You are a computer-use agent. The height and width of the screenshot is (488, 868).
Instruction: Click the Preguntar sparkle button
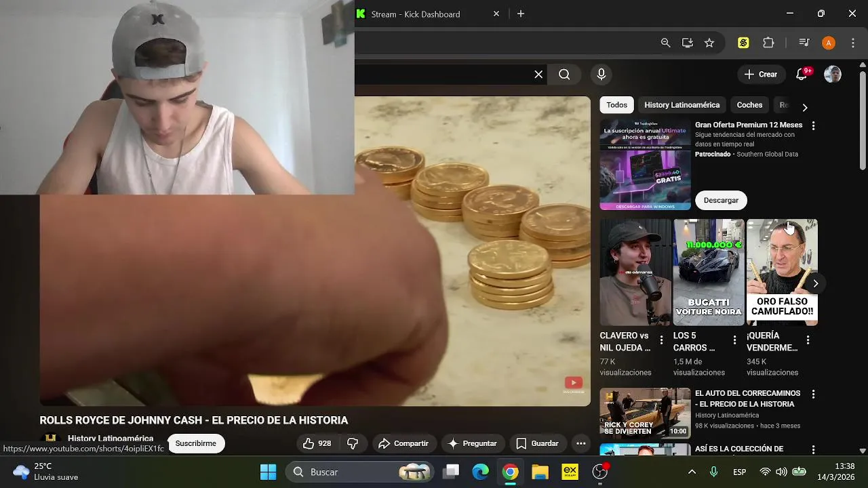pos(473,443)
